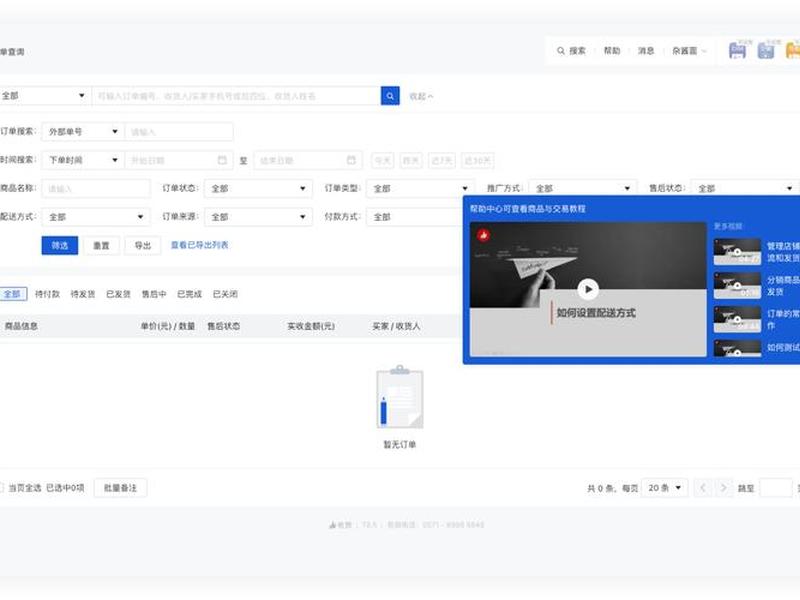Click the 买家 / 收货人 column header
The height and width of the screenshot is (600, 800).
coord(396,326)
